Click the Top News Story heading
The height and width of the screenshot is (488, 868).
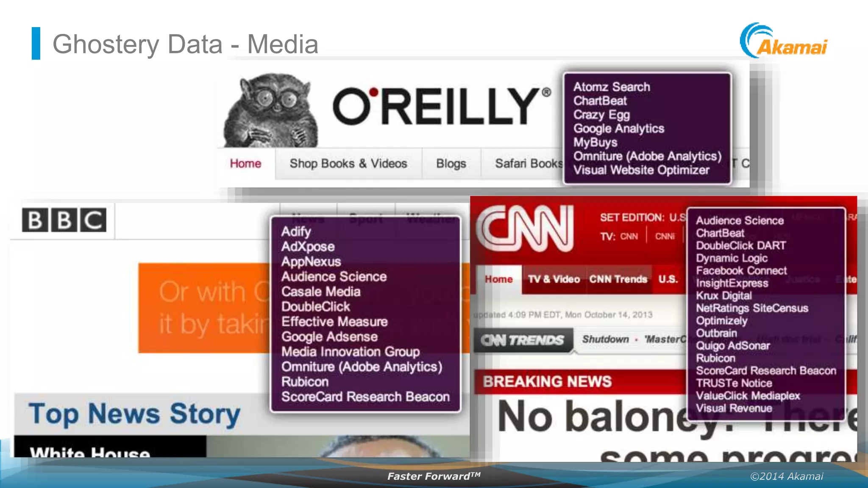click(134, 414)
